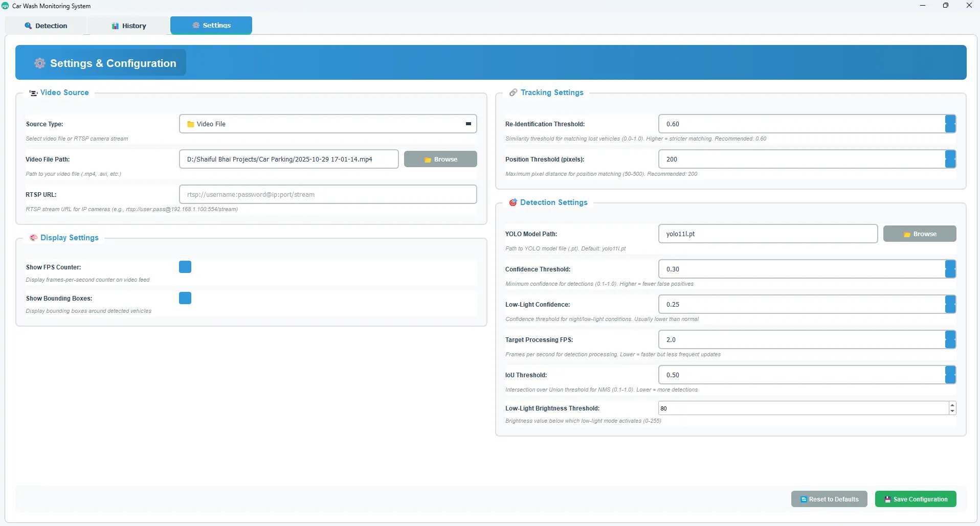This screenshot has width=980, height=526.
Task: Reset to Defaults
Action: pyautogui.click(x=829, y=499)
